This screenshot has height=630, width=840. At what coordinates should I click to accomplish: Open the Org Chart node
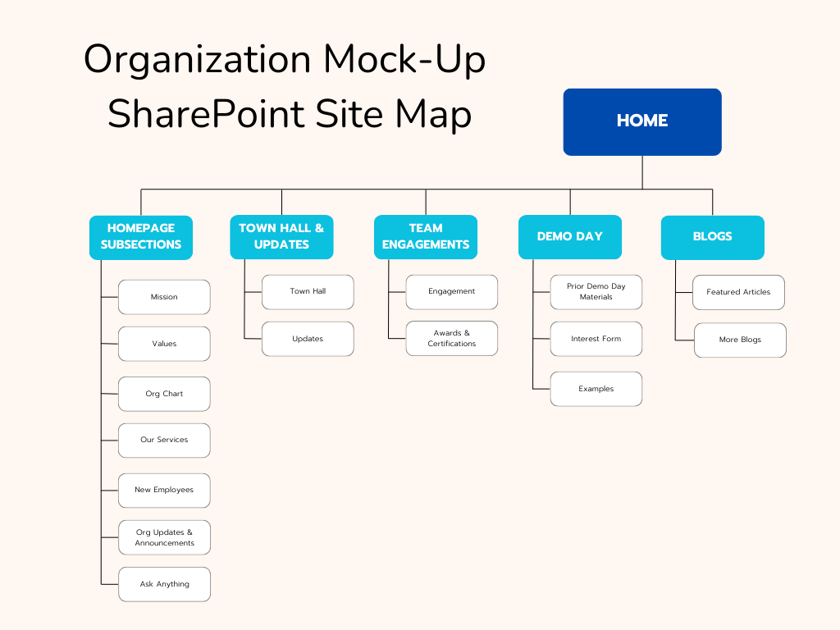pyautogui.click(x=164, y=394)
